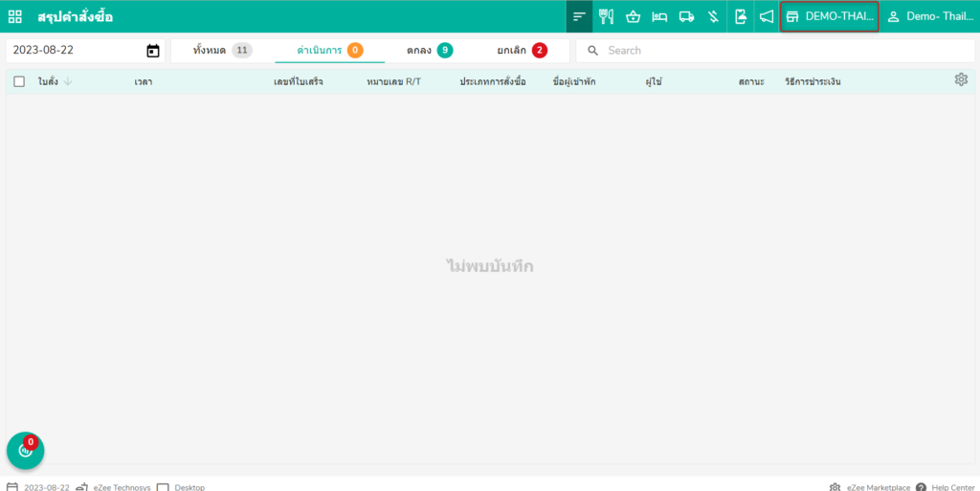Click the search magnifier icon

click(x=593, y=51)
